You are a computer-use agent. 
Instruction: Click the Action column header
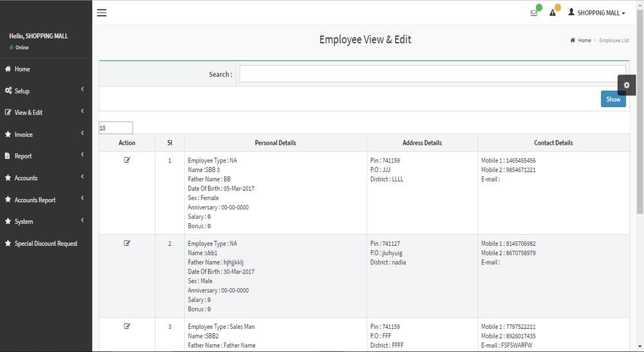coord(127,143)
